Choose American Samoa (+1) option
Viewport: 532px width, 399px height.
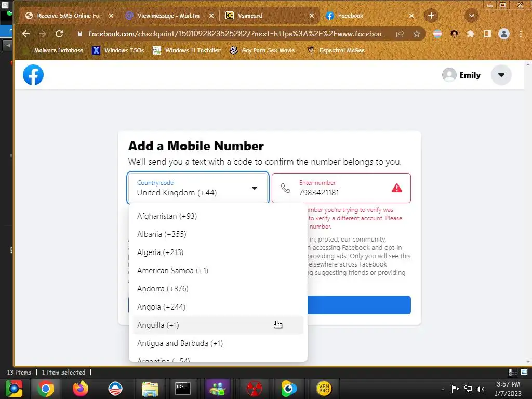point(218,270)
